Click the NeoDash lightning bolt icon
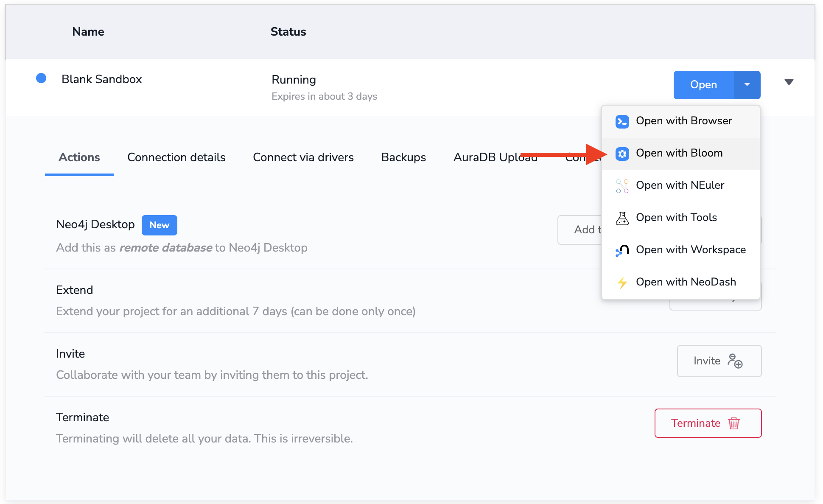 pyautogui.click(x=621, y=282)
